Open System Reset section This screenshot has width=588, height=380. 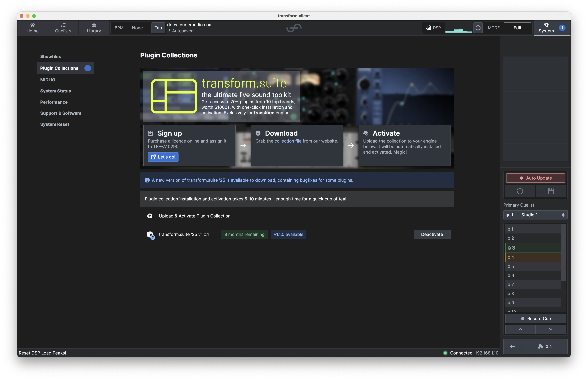[55, 124]
